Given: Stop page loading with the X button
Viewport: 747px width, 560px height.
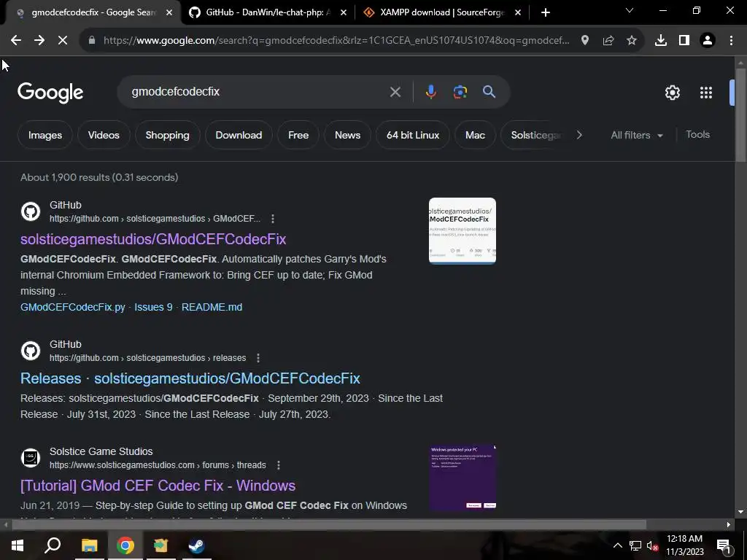Looking at the screenshot, I should tap(63, 41).
